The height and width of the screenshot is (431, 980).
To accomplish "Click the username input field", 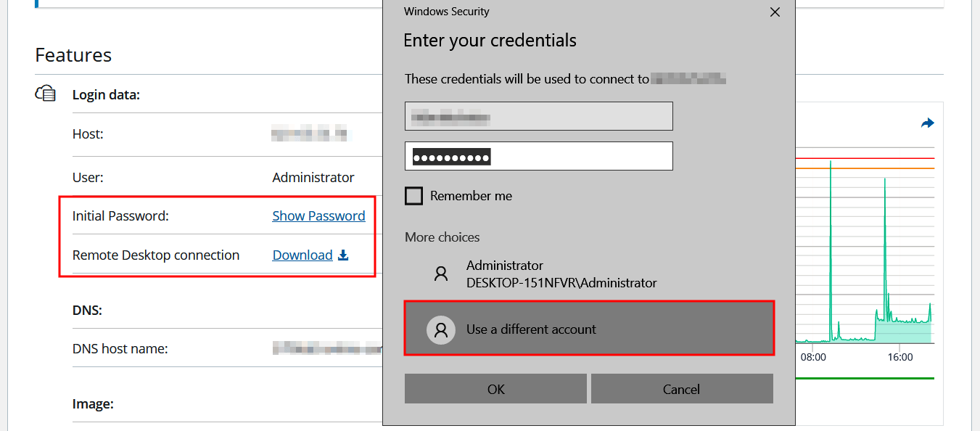I will click(538, 116).
